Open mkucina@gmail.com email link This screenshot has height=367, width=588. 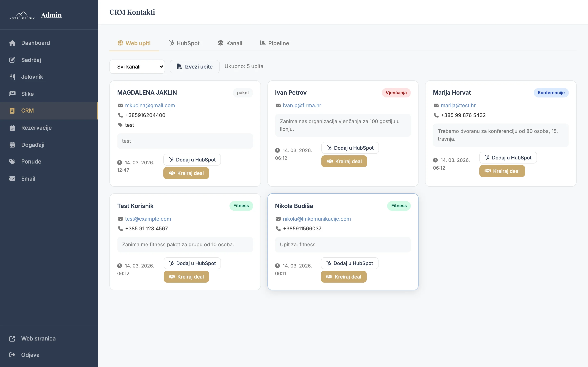click(x=150, y=105)
